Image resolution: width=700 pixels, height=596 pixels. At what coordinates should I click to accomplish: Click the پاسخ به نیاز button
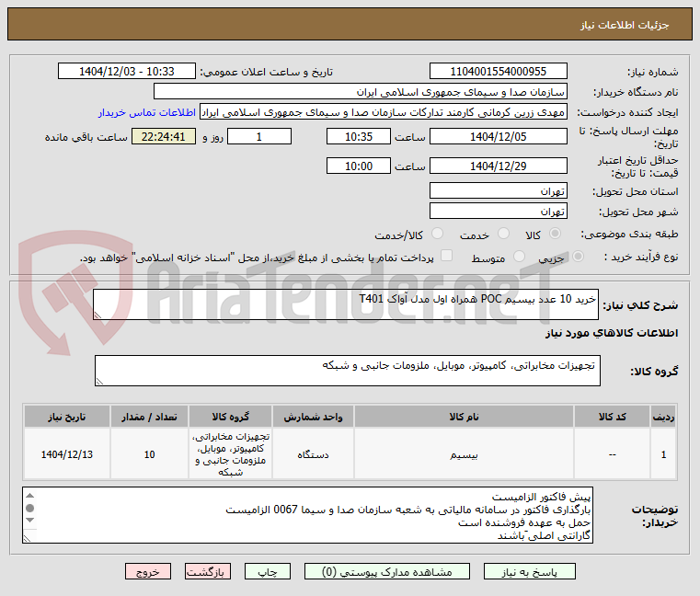click(x=530, y=571)
